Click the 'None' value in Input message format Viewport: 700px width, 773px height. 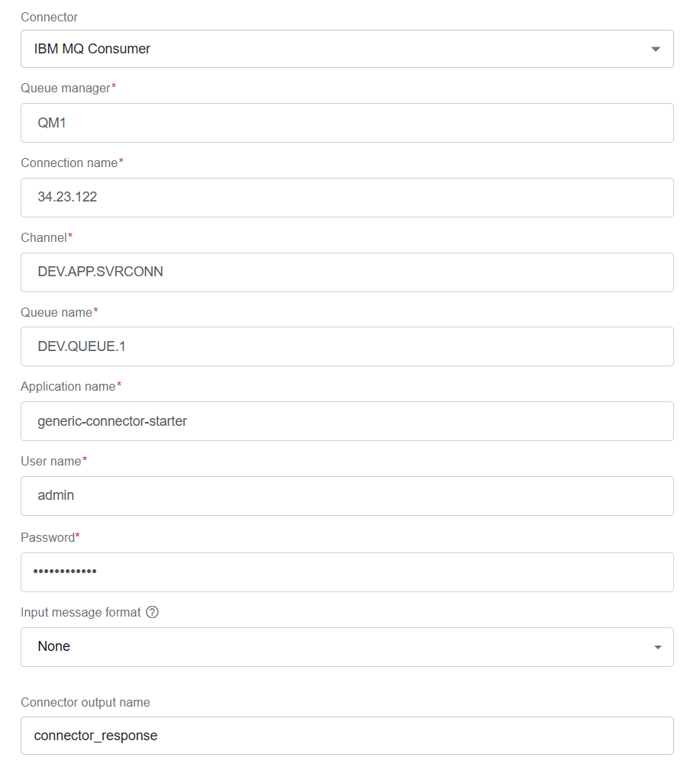pos(53,646)
